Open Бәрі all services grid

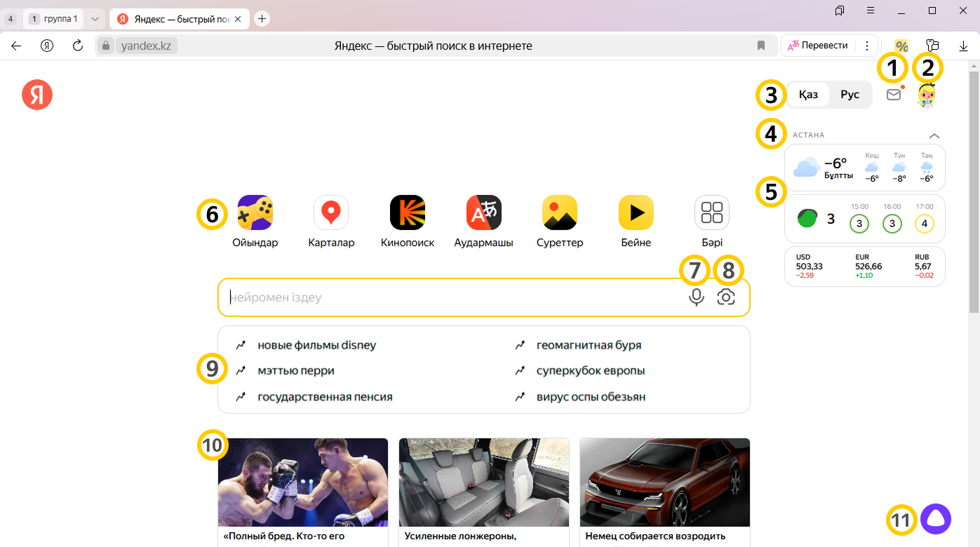click(x=712, y=212)
